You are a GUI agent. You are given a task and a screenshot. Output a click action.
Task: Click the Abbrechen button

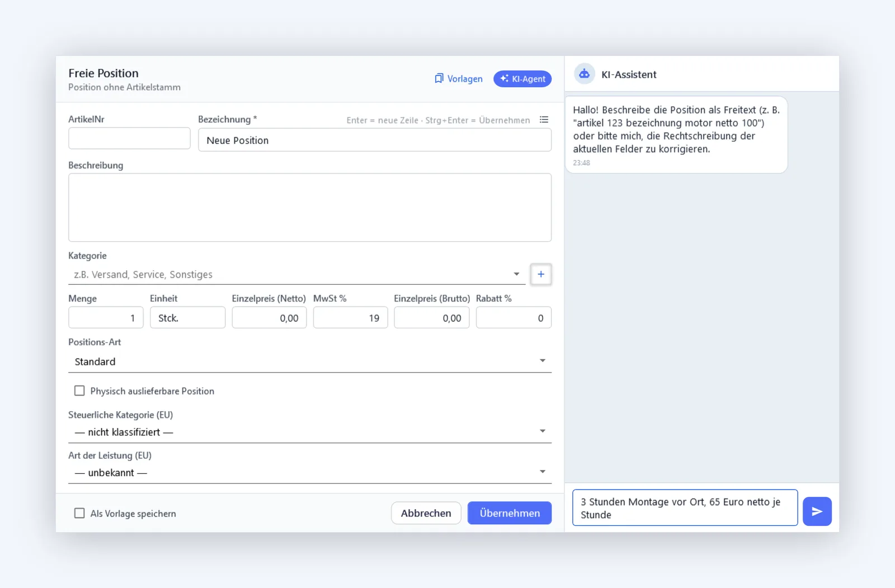(426, 513)
